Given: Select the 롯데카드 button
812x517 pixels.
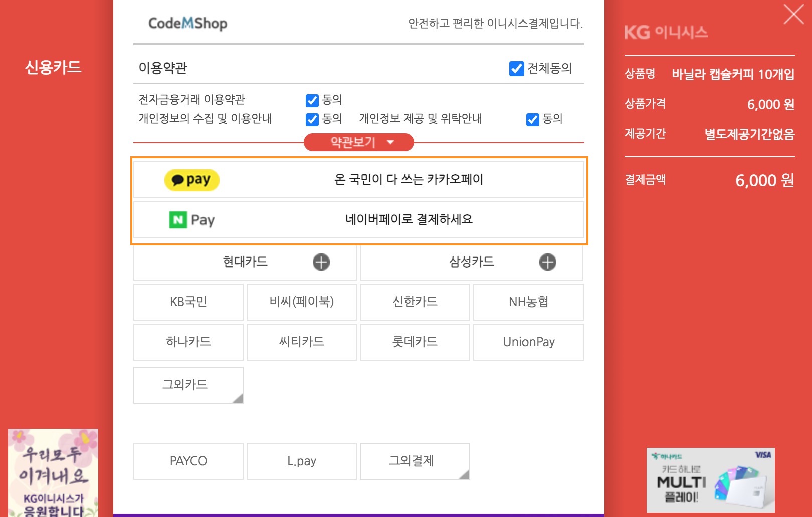Looking at the screenshot, I should tap(415, 342).
